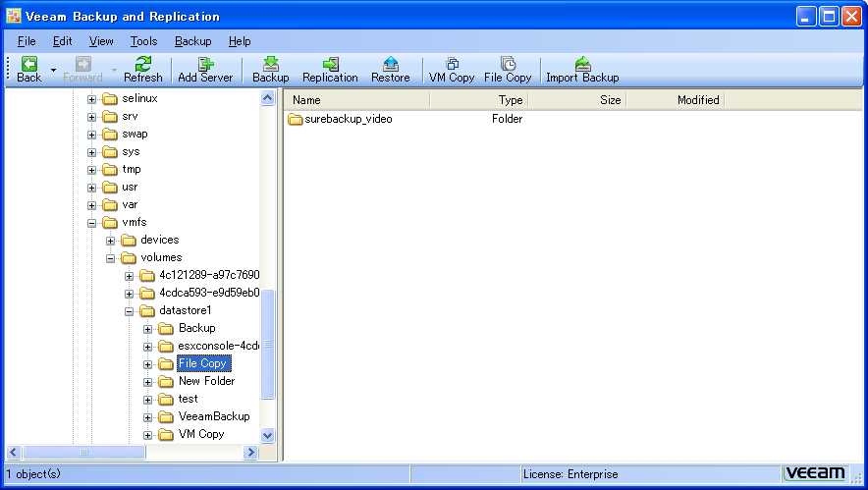Image resolution: width=868 pixels, height=490 pixels.
Task: Expand the sys folder node
Action: coord(92,153)
